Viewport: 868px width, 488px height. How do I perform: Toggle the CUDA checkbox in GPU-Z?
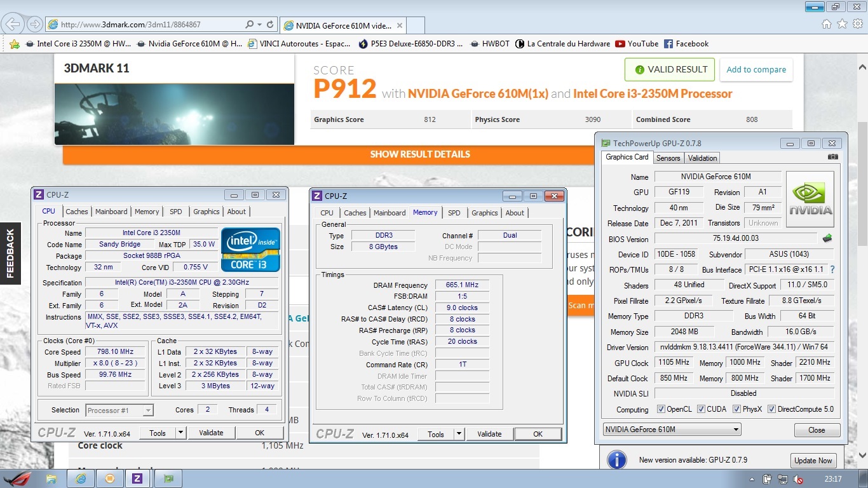click(x=701, y=409)
